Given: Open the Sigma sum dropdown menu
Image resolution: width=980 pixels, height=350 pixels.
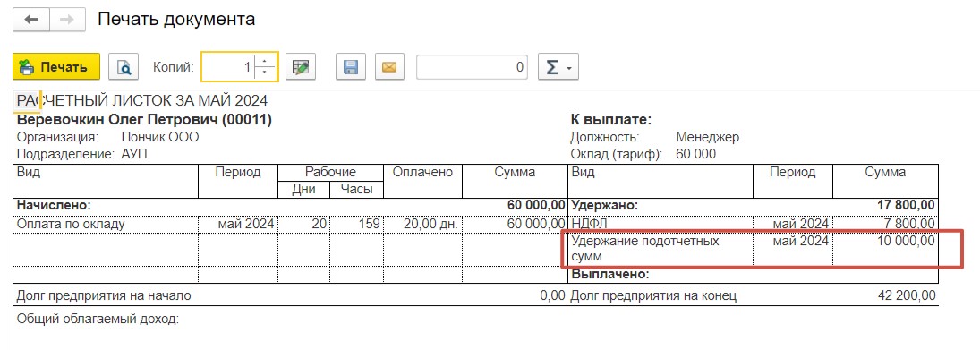Looking at the screenshot, I should pyautogui.click(x=558, y=67).
